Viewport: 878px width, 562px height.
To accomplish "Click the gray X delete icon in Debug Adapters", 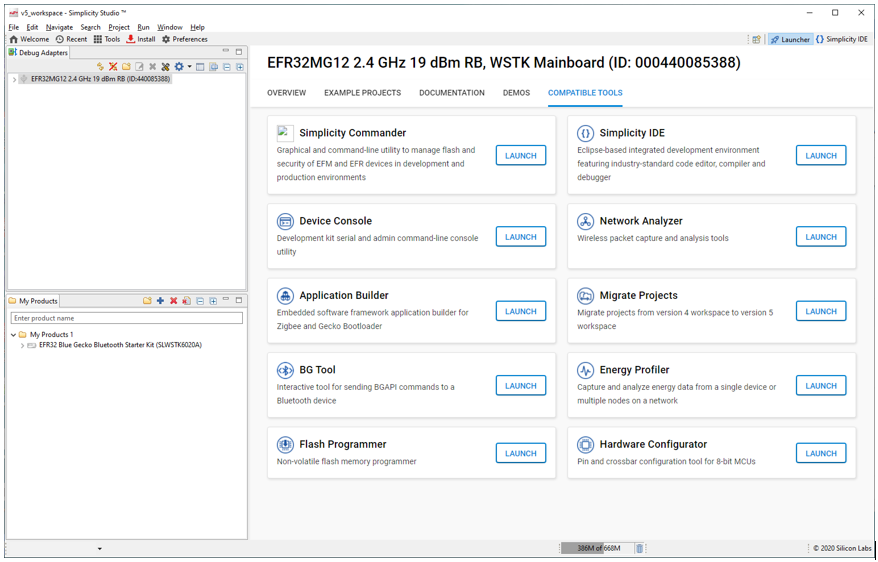I will pos(152,67).
